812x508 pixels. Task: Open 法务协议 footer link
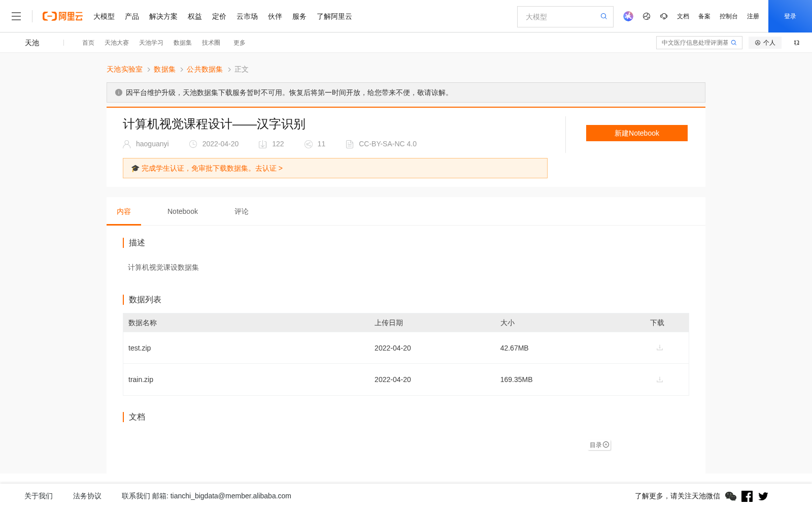[87, 496]
